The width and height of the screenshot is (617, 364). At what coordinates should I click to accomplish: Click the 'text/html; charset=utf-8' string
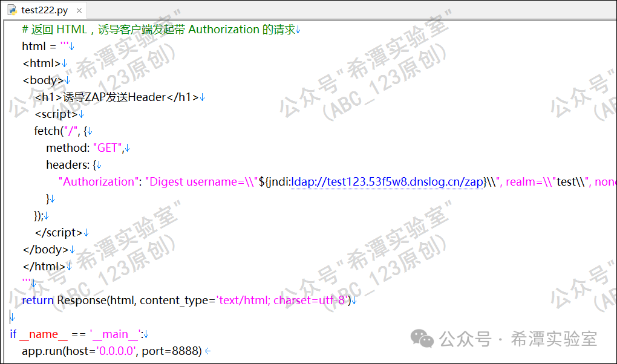coord(282,301)
